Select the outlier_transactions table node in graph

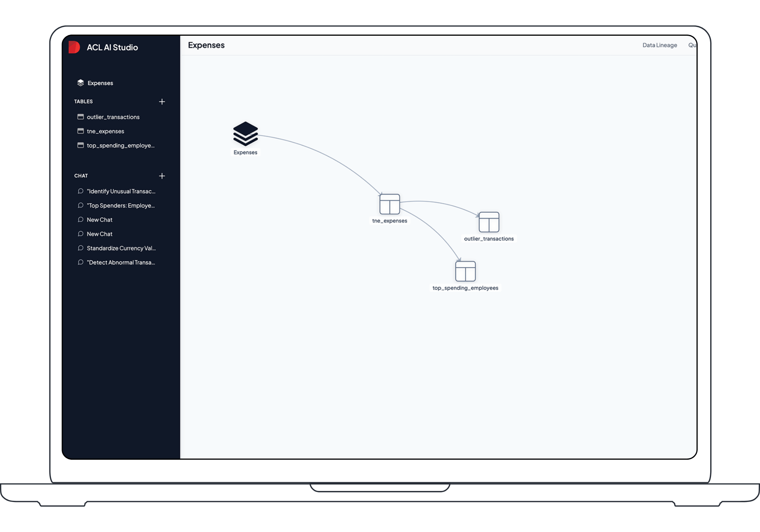[x=489, y=222]
